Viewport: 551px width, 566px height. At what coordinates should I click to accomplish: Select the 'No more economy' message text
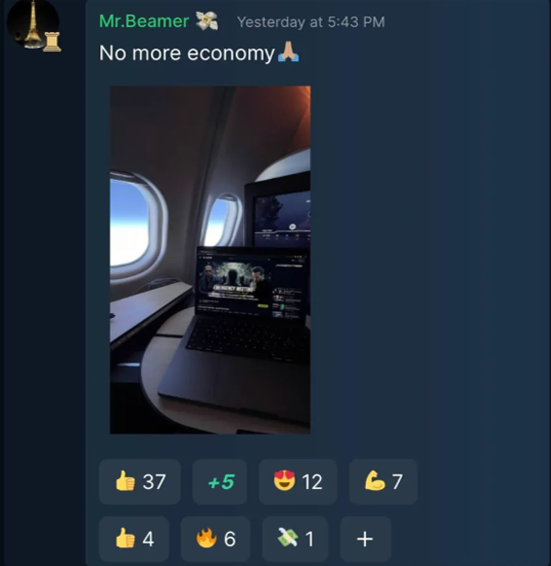click(x=187, y=53)
